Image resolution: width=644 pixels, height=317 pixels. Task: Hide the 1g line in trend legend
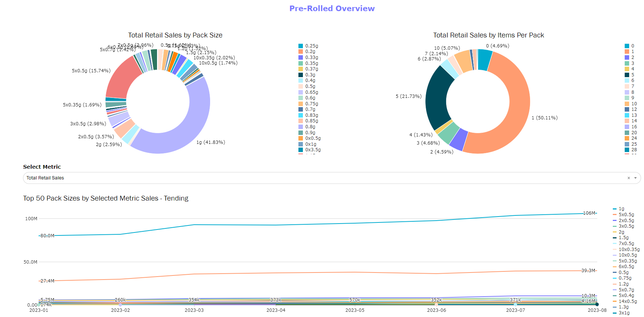click(x=621, y=209)
